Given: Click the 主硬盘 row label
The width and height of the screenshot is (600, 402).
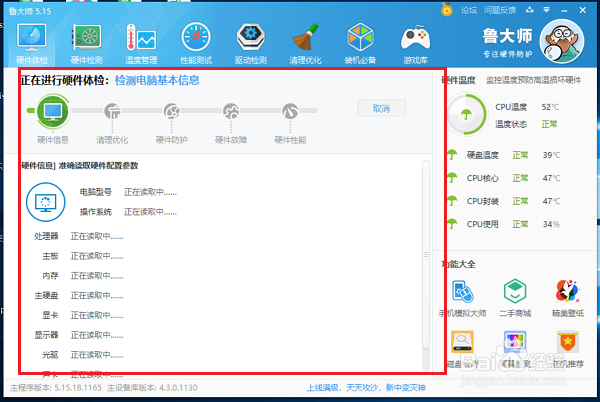Looking at the screenshot, I should point(46,296).
